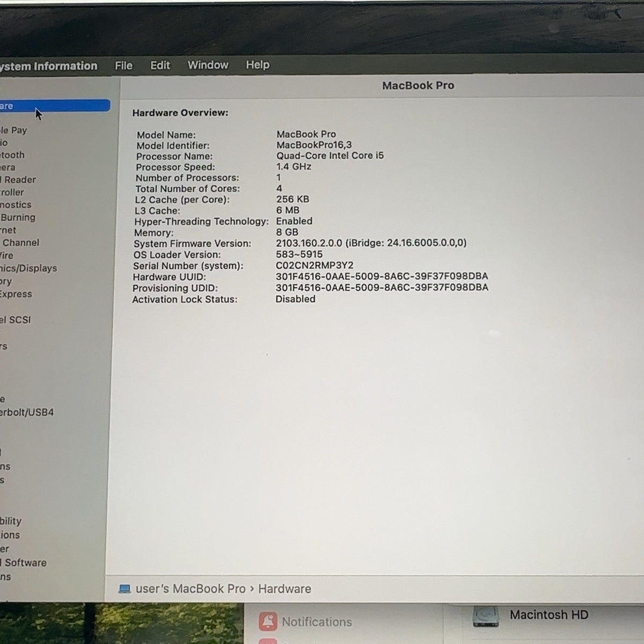The width and height of the screenshot is (644, 644).
Task: Open the Edit menu
Action: tap(160, 65)
